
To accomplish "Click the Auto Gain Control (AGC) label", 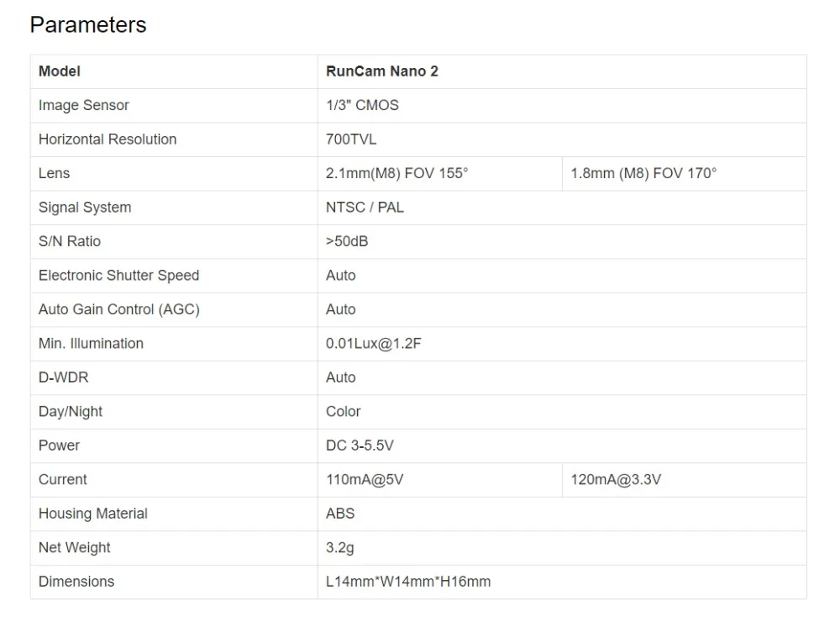I will (119, 309).
